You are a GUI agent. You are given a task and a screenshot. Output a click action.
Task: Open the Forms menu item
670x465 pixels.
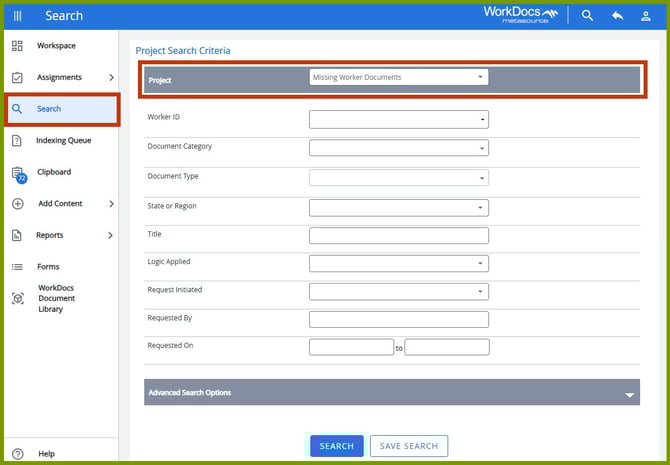pos(48,267)
